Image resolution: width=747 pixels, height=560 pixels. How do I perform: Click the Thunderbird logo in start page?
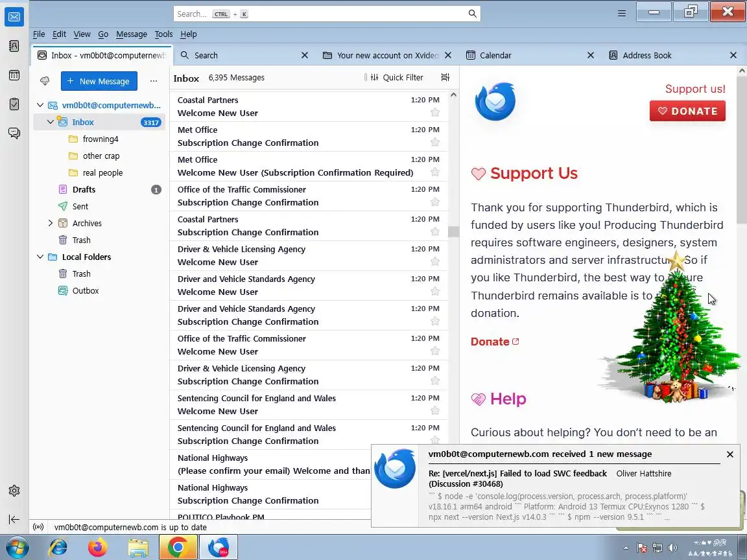click(x=495, y=101)
